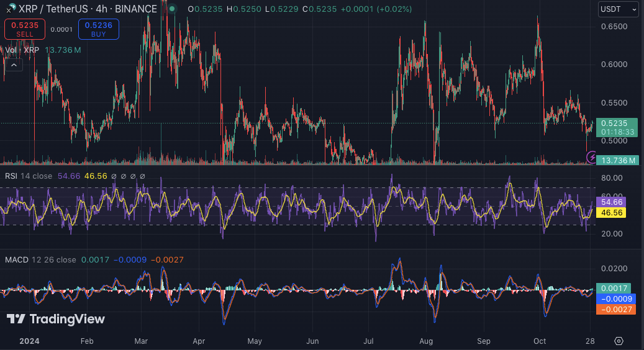The height and width of the screenshot is (350, 644).
Task: Click the 0.6500 price scale label
Action: 614,27
